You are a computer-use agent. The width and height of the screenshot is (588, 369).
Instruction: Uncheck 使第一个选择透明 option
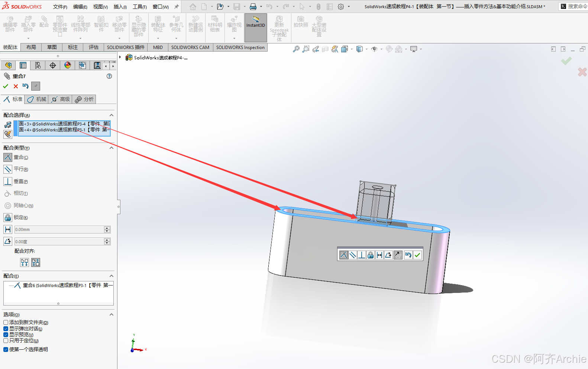[x=6, y=349]
